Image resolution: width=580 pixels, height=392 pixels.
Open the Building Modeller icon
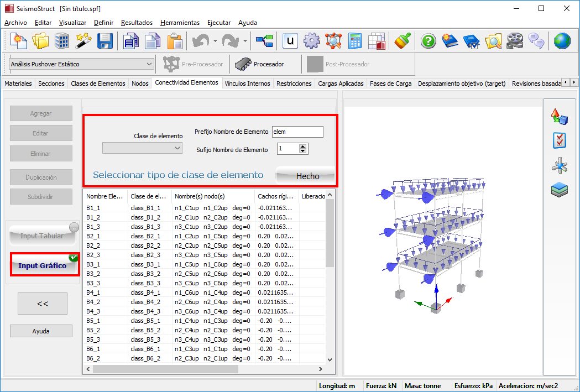61,41
